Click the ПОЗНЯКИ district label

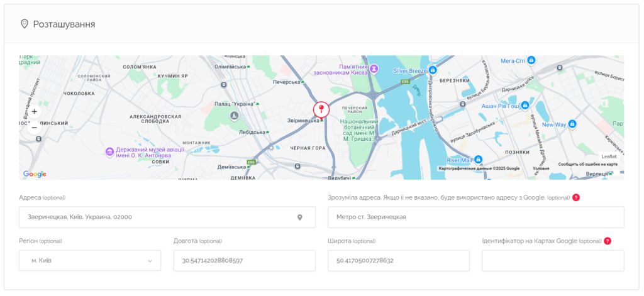[x=517, y=152]
